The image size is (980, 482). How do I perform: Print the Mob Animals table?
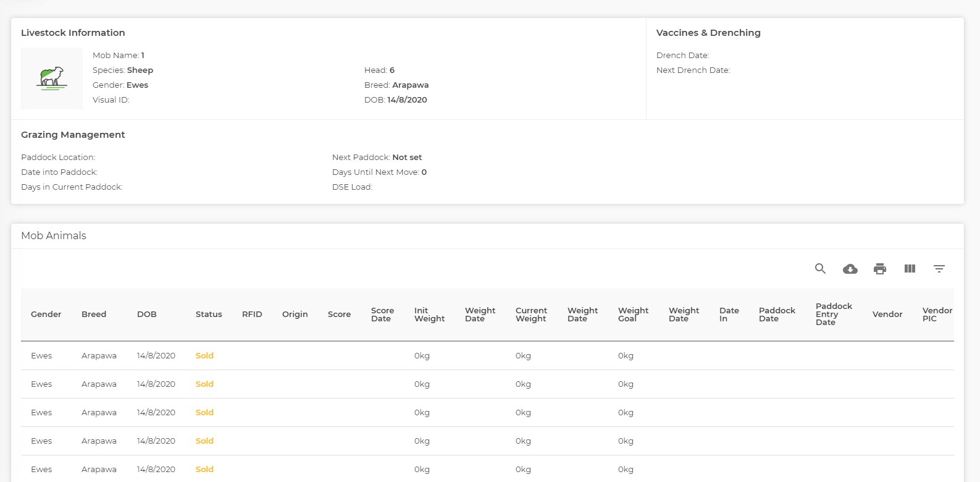pos(879,269)
